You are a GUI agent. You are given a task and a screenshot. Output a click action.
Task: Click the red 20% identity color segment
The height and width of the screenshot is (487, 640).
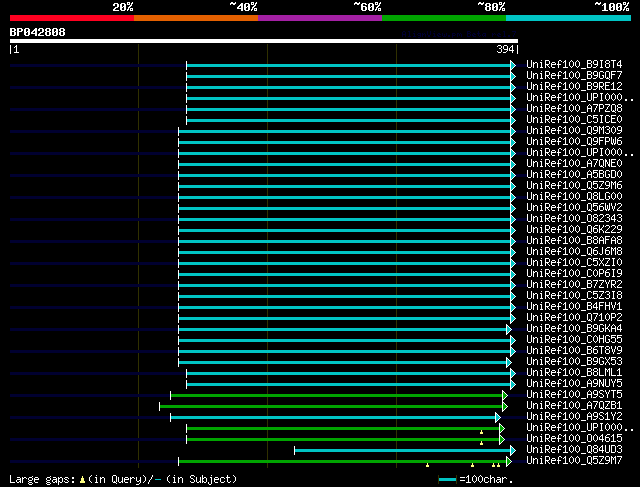coord(72,18)
